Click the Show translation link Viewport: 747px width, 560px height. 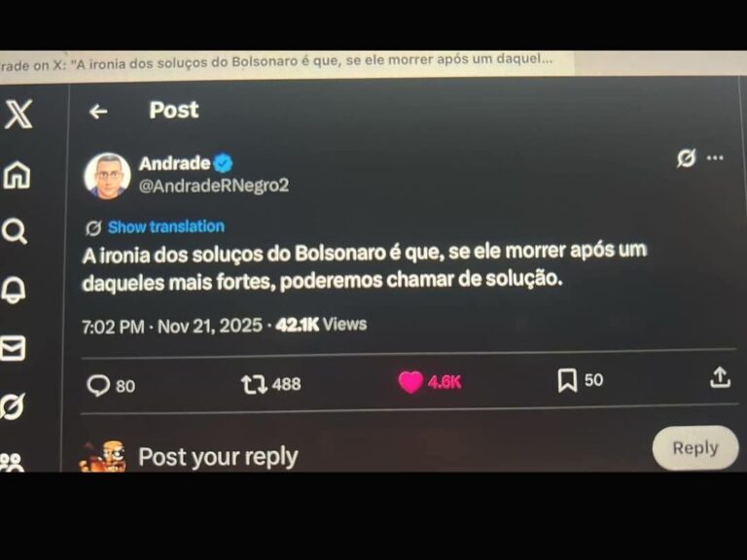165,227
